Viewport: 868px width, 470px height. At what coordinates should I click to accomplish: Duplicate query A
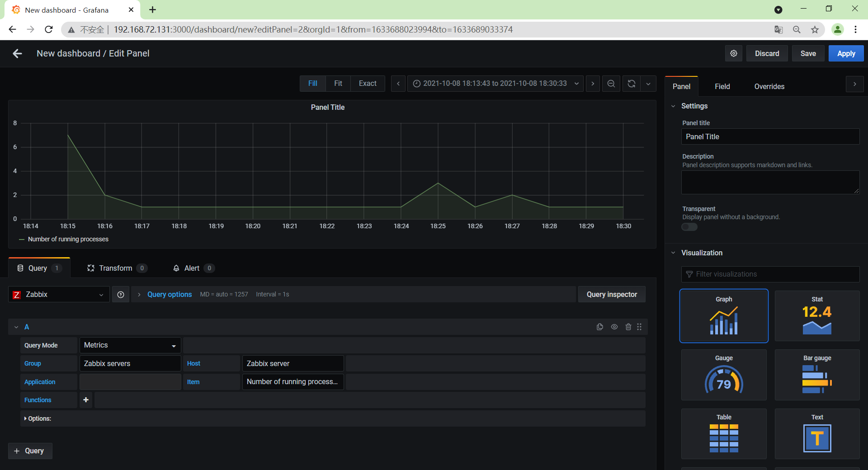pos(600,327)
